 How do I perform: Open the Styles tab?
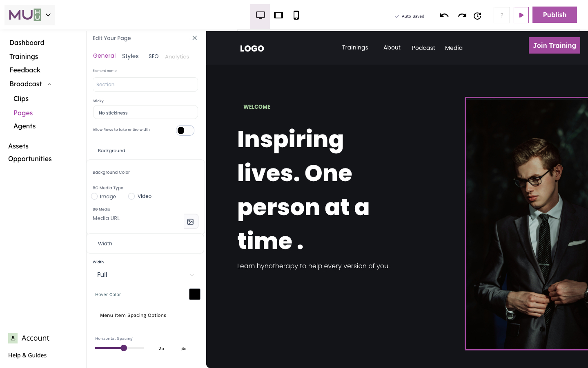(x=130, y=56)
